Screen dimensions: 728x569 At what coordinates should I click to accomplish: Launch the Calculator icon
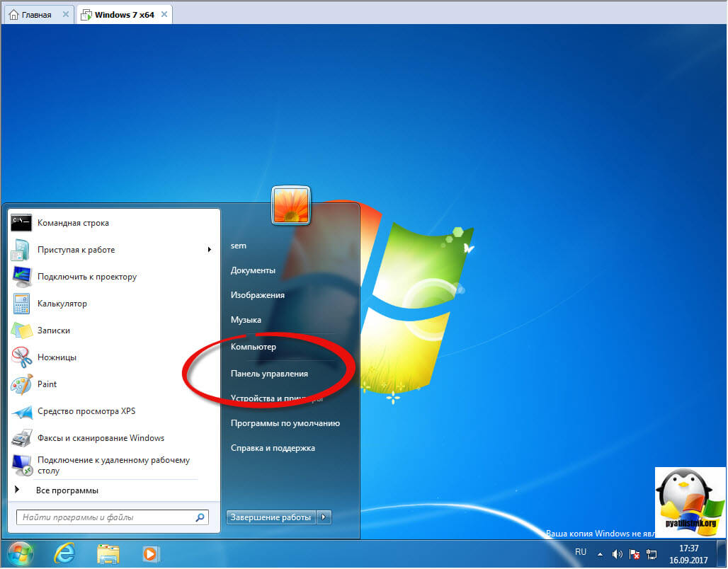click(x=22, y=304)
